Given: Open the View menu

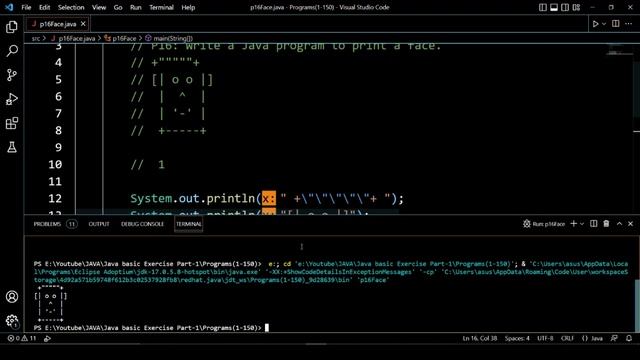Looking at the screenshot, I should click(99, 7).
